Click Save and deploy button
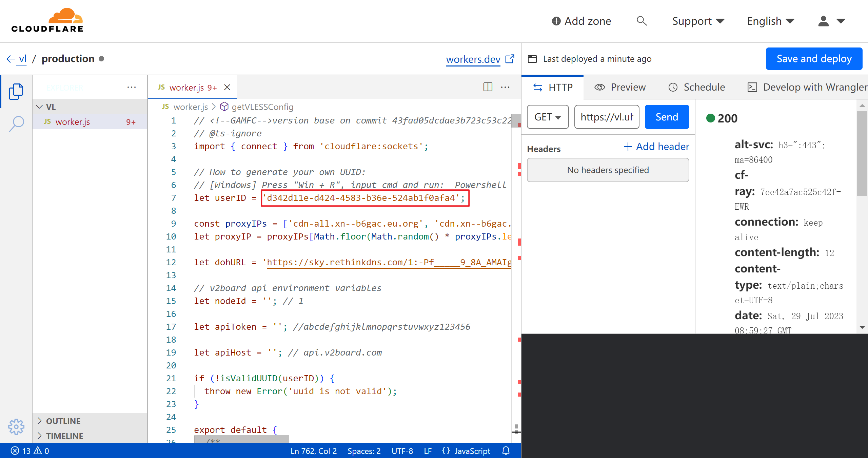 [812, 58]
